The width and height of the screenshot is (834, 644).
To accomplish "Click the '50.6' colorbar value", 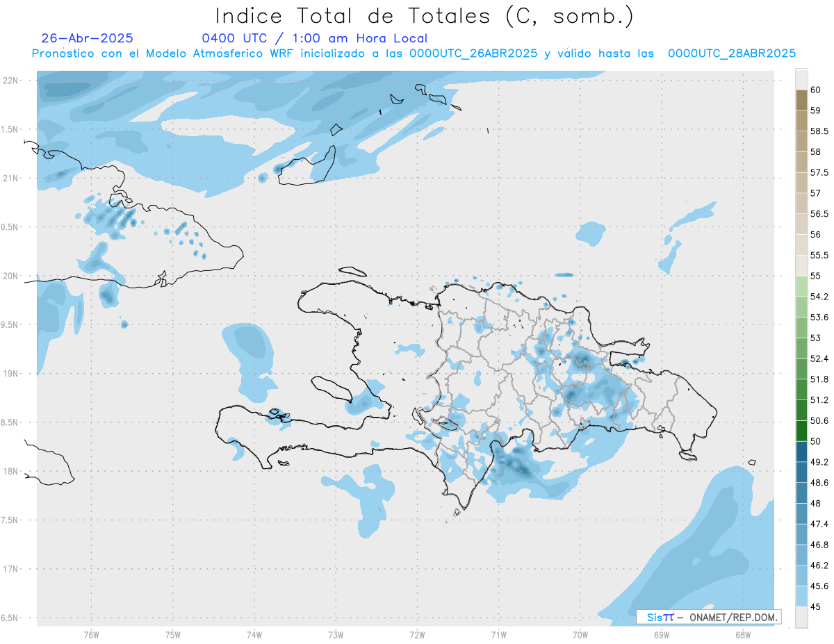I will coord(819,420).
